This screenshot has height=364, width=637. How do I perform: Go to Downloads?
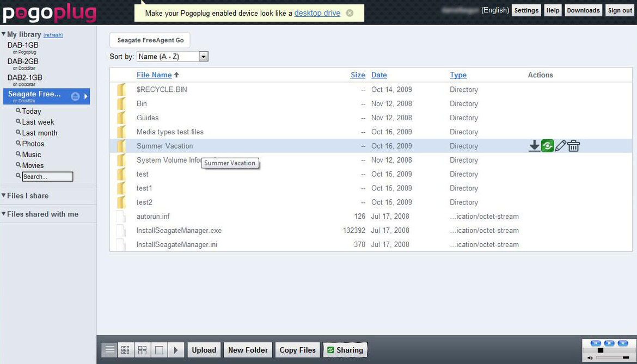pos(583,10)
